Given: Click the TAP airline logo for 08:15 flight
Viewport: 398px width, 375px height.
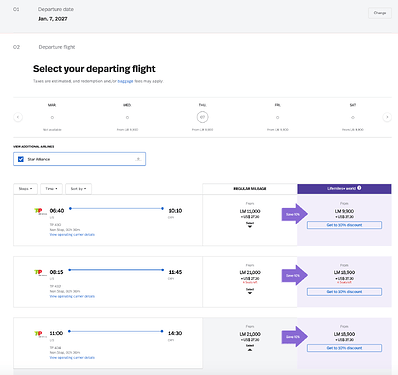Looking at the screenshot, I should point(40,273).
